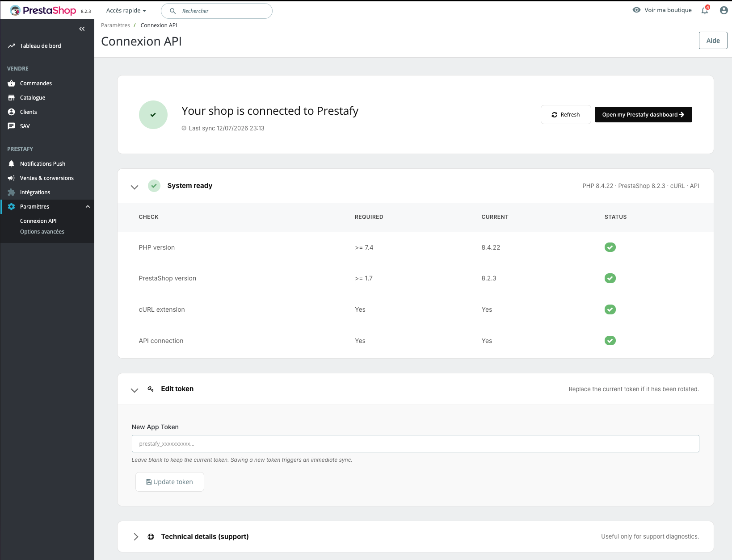The width and height of the screenshot is (732, 560).
Task: Go to Connexion API submenu item
Action: coord(38,221)
